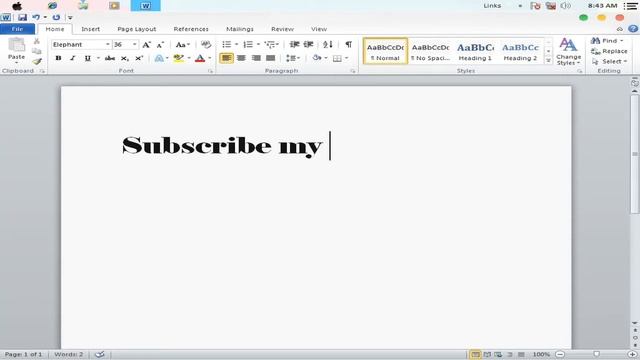640x360 pixels.
Task: Expand the Styles gallery More arrow
Action: (548, 60)
